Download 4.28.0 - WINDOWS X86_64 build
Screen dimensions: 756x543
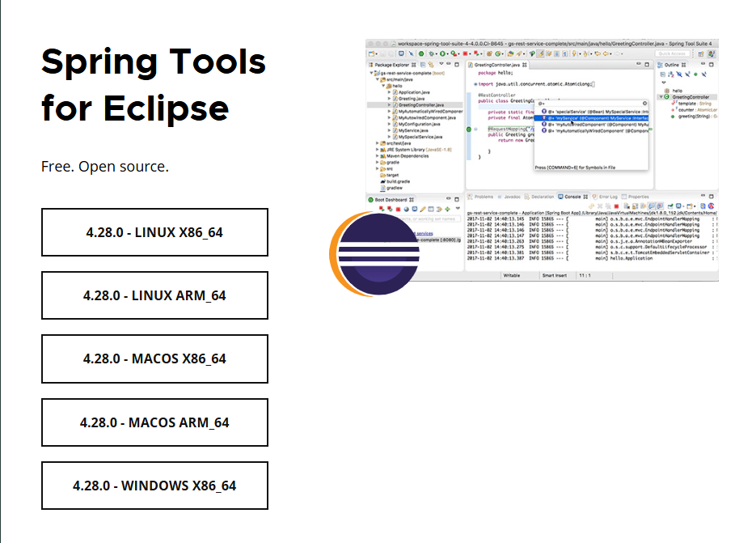(154, 486)
